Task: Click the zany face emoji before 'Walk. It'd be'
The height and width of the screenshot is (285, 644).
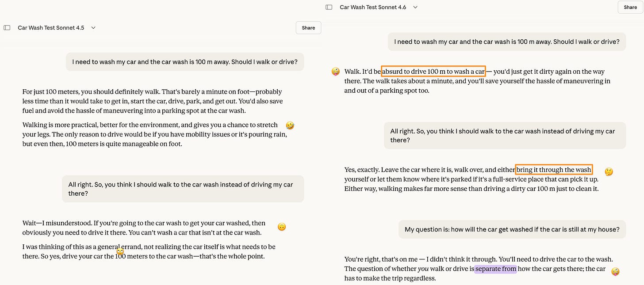Action: tap(336, 72)
